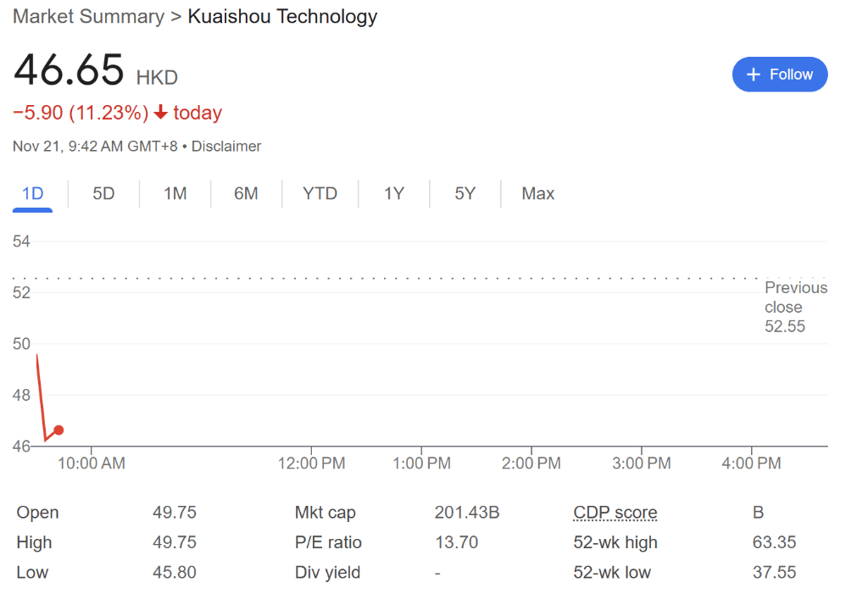Click the Previous close 52.55 label
The image size is (868, 594).
click(795, 307)
